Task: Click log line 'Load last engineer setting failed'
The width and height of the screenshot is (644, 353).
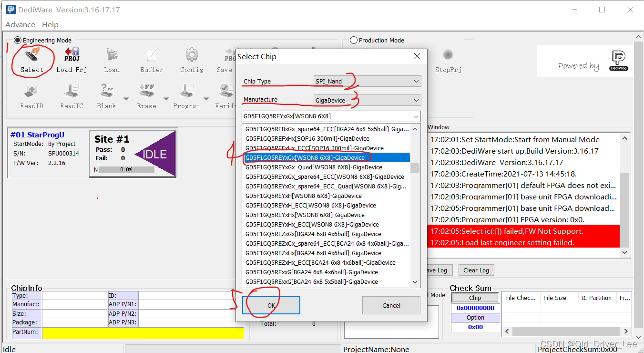Action: pos(523,242)
